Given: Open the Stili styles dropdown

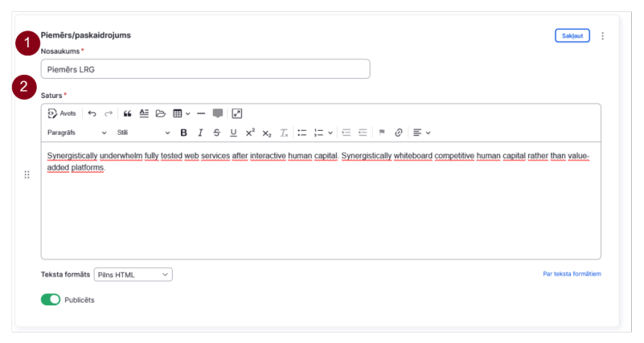Looking at the screenshot, I should 143,133.
